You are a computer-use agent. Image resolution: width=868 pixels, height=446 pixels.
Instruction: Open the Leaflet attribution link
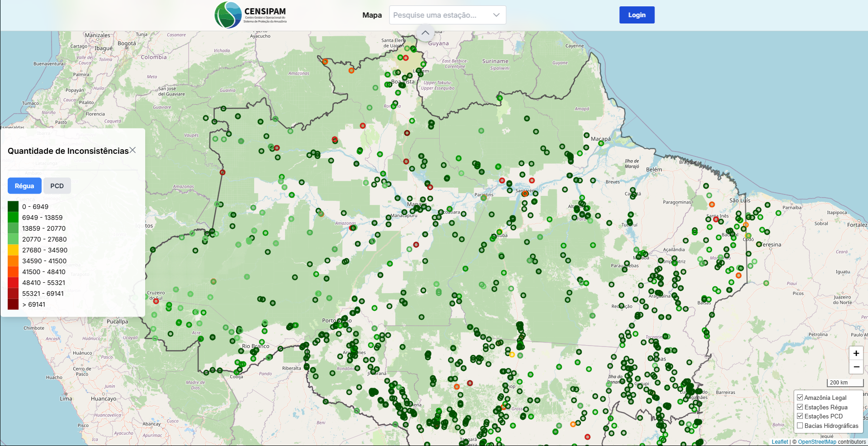(779, 442)
